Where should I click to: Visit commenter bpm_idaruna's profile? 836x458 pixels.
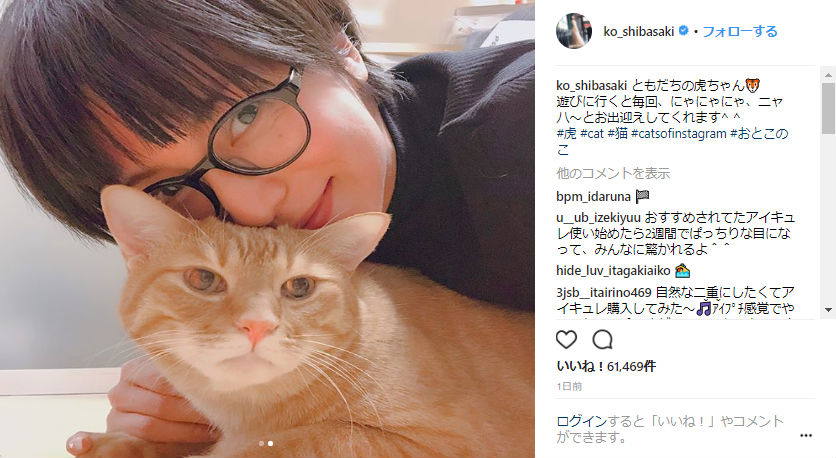593,196
